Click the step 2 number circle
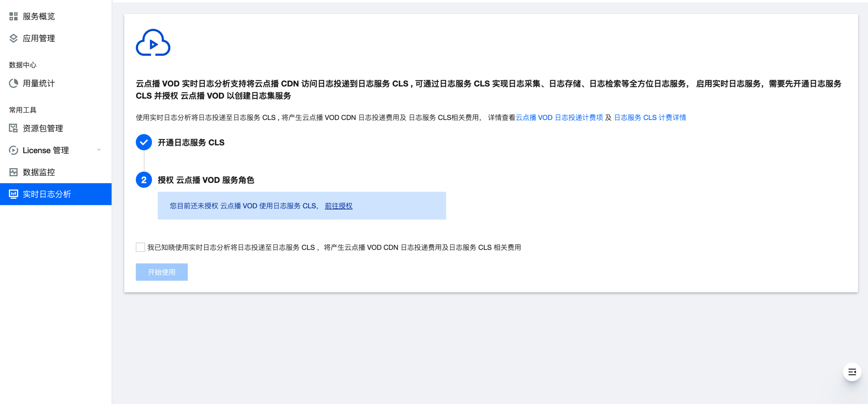 tap(144, 180)
